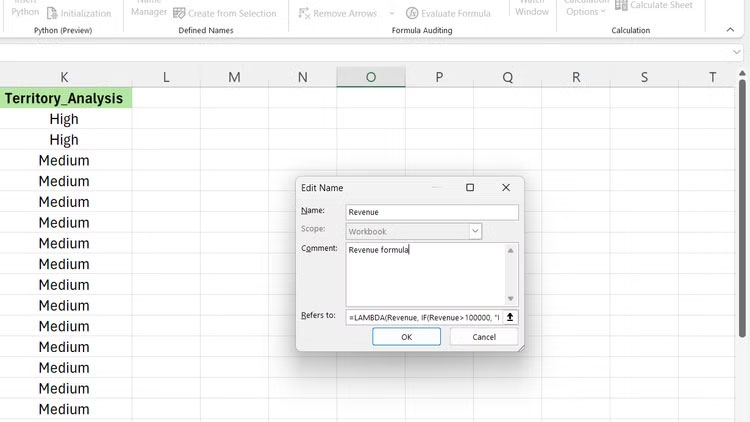Click Create from Selection icon
This screenshot has height=422, width=750.
[x=179, y=13]
